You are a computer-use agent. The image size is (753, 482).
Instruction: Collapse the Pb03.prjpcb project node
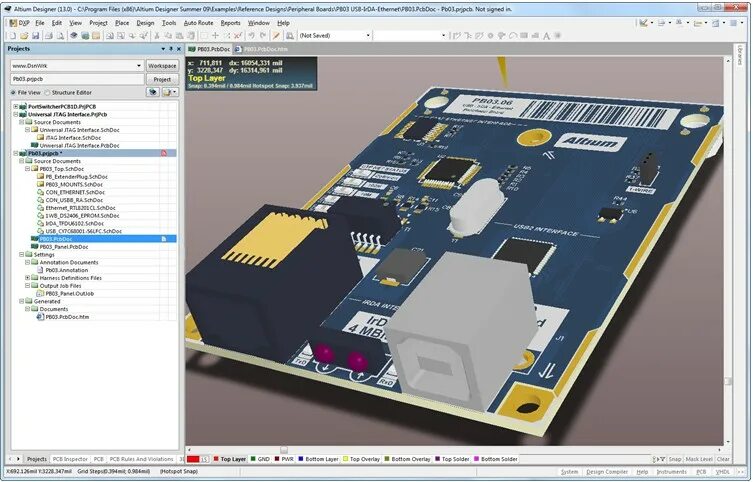tap(16, 153)
